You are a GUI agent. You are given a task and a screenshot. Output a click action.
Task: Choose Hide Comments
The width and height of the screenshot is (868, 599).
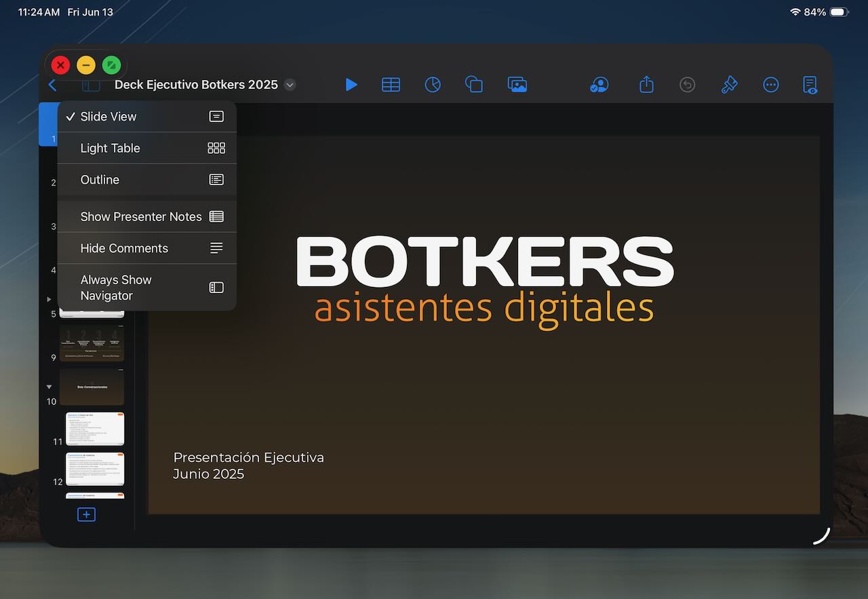pyautogui.click(x=147, y=248)
